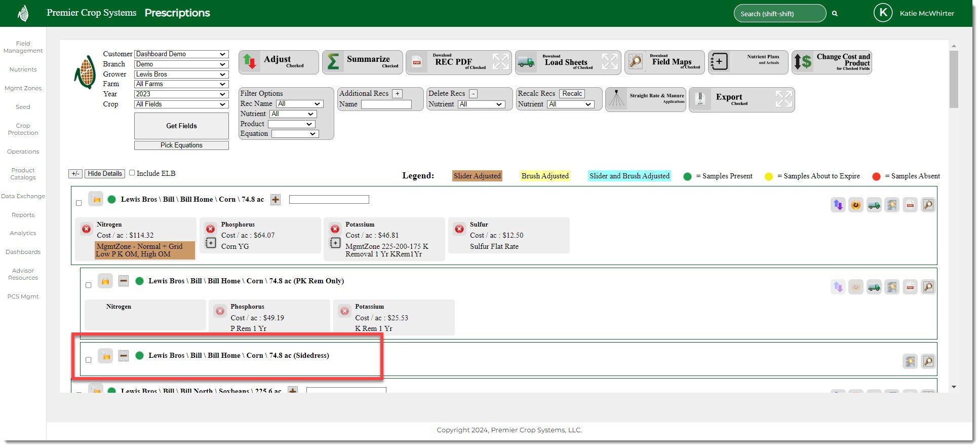Image resolution: width=980 pixels, height=448 pixels.
Task: Click the green truck icon in the Bill Home Corn row
Action: click(x=874, y=205)
